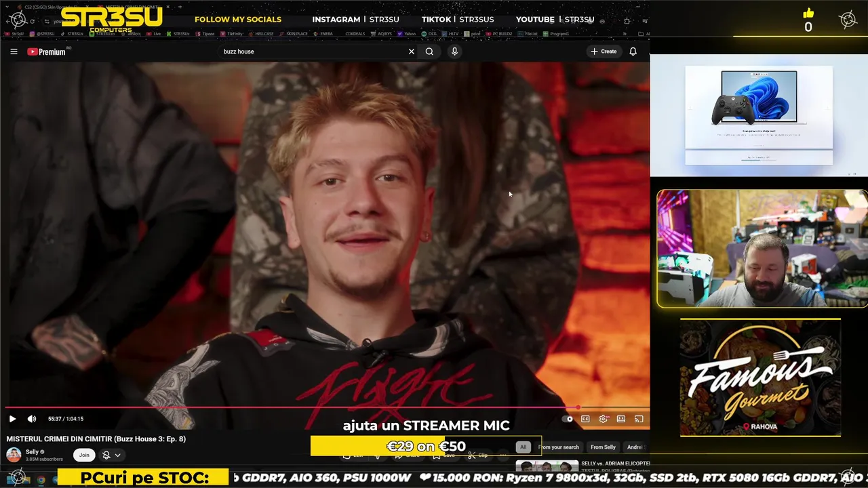Expand the subscription notification bell dropdown
The image size is (868, 488).
point(111,455)
